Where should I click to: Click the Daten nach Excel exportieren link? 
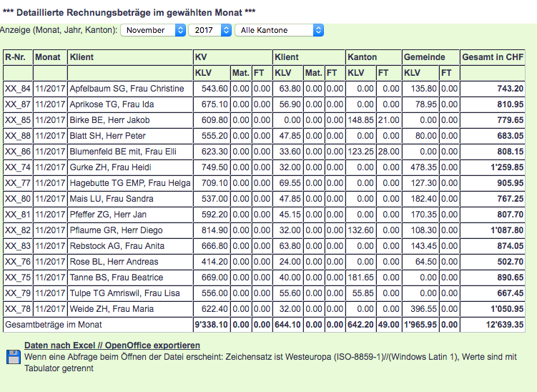112,346
